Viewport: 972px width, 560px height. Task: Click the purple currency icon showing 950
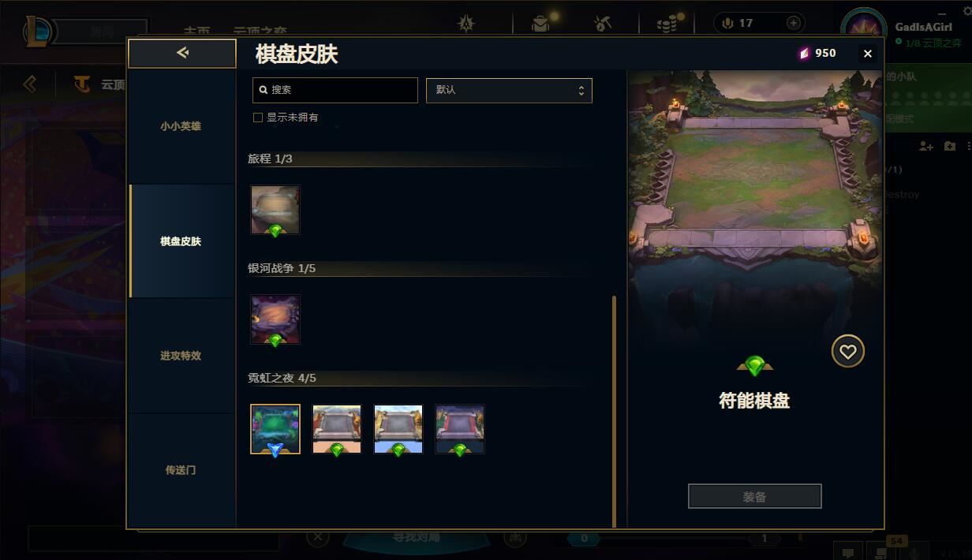pyautogui.click(x=804, y=53)
